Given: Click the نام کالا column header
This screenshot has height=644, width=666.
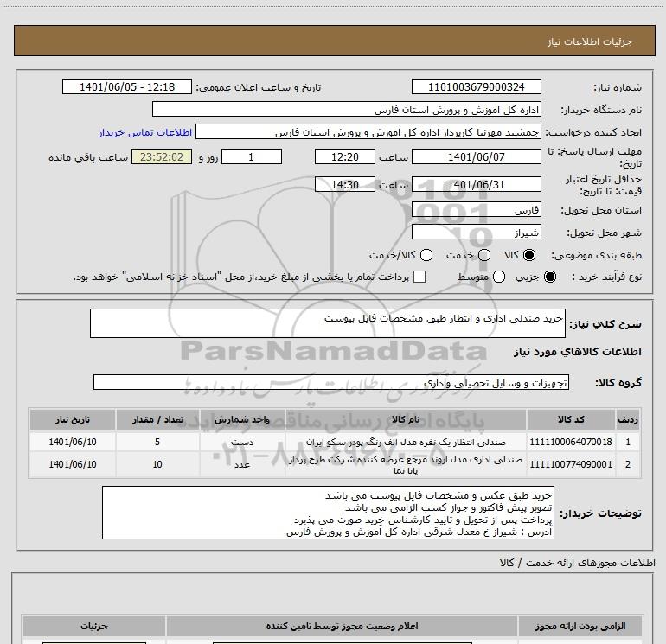Looking at the screenshot, I should 406,419.
